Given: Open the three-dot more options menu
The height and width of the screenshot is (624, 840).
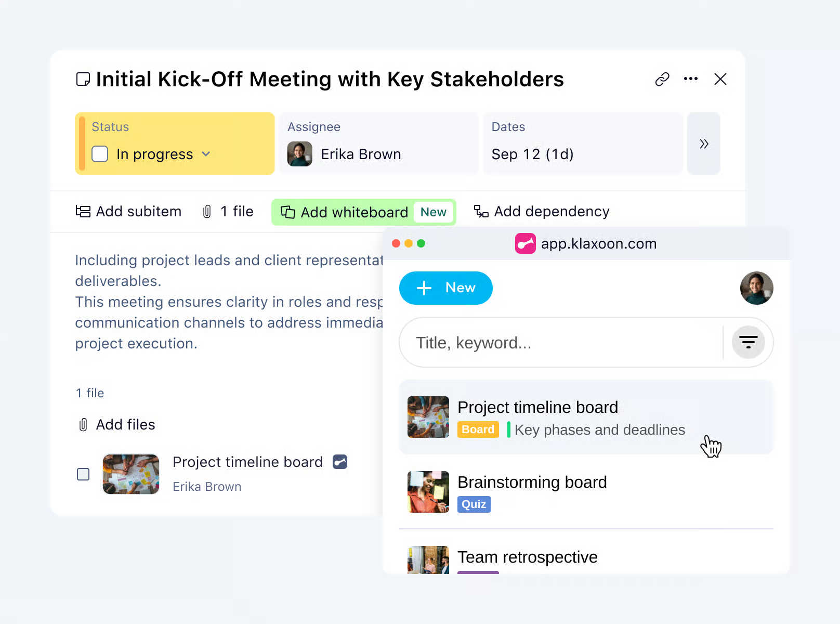Looking at the screenshot, I should click(x=691, y=79).
